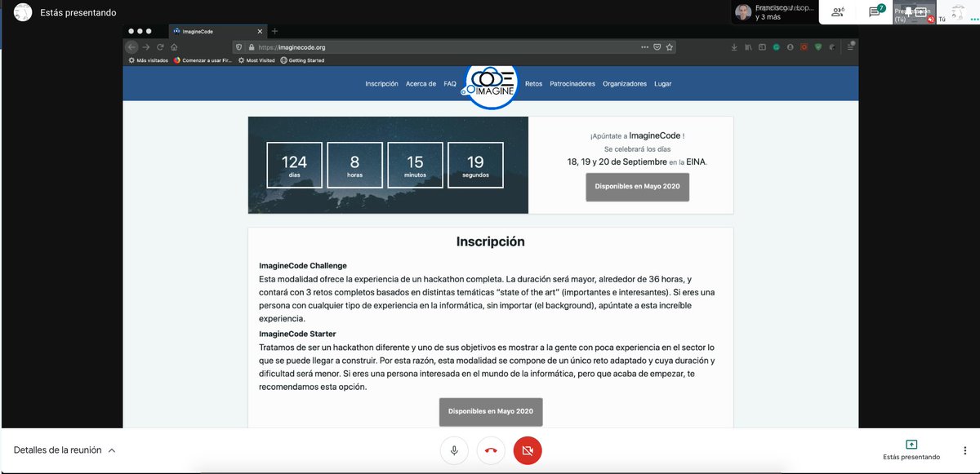Click the site padlock security icon
The width and height of the screenshot is (980, 474).
pyautogui.click(x=252, y=47)
